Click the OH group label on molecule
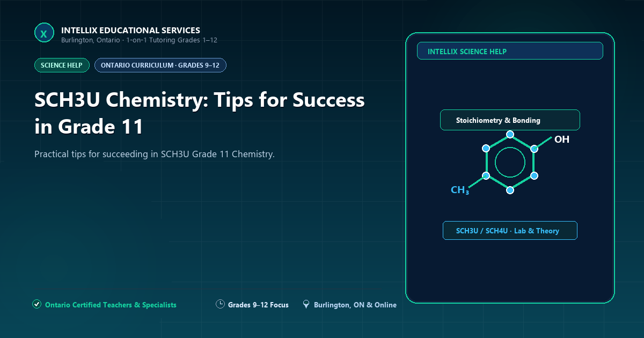The width and height of the screenshot is (644, 338). pyautogui.click(x=561, y=139)
